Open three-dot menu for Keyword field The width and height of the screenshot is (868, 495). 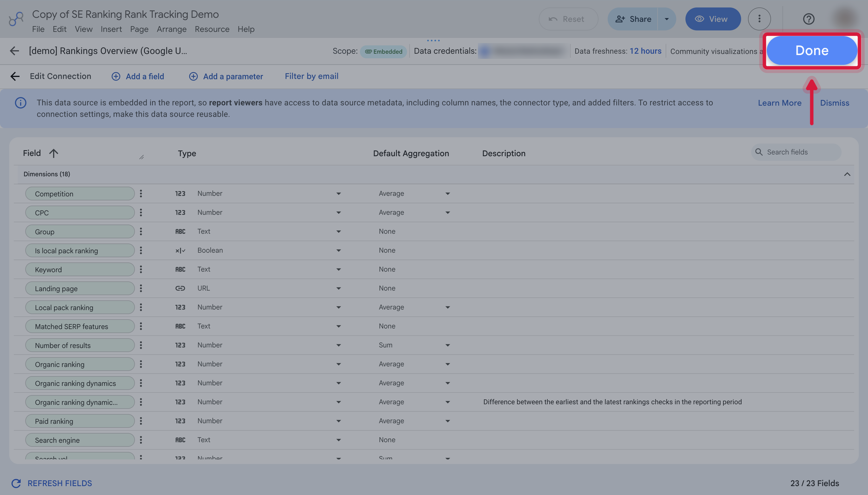pyautogui.click(x=141, y=269)
